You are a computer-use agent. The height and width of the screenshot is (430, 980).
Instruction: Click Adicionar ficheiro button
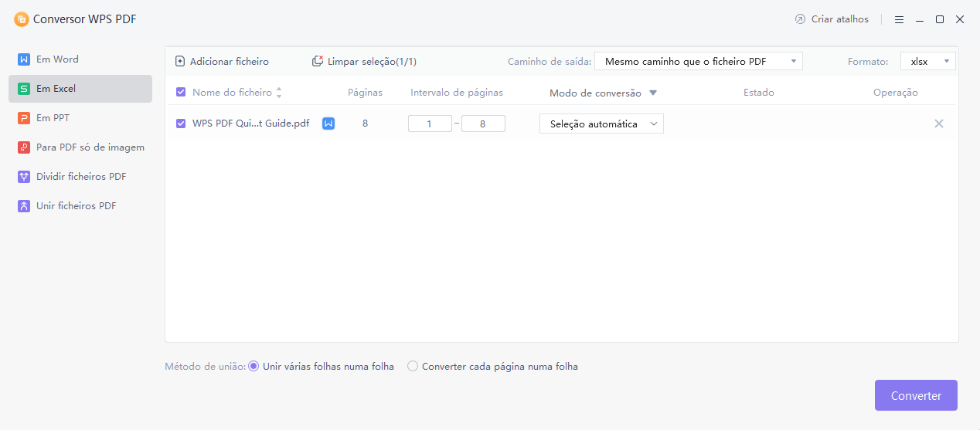pos(222,61)
